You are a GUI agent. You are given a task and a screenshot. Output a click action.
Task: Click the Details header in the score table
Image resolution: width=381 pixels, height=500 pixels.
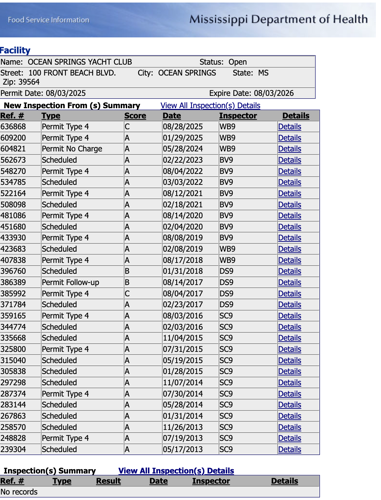(x=296, y=116)
